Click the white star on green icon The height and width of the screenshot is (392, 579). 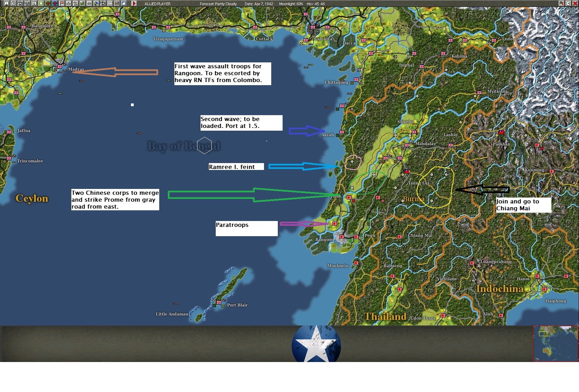[x=41, y=3]
